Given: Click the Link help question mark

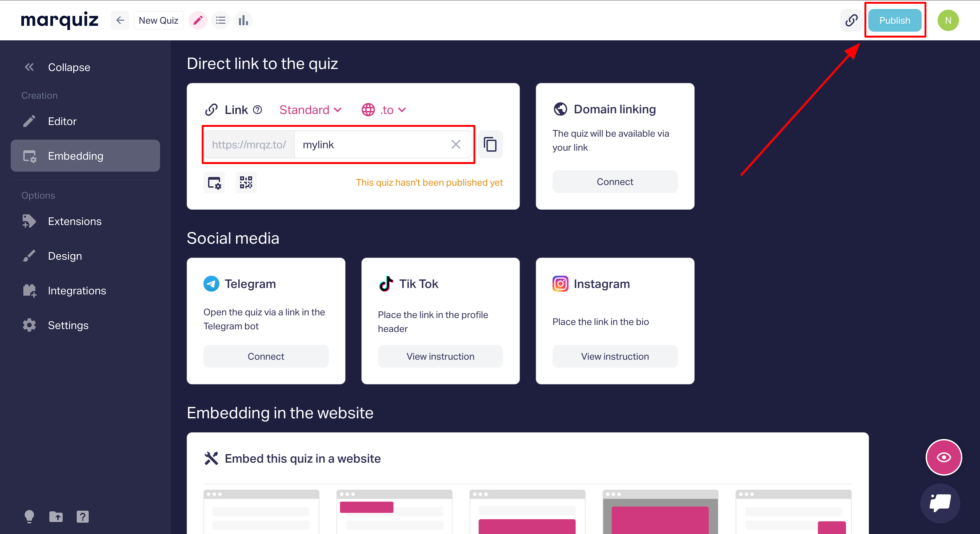Looking at the screenshot, I should [x=257, y=110].
